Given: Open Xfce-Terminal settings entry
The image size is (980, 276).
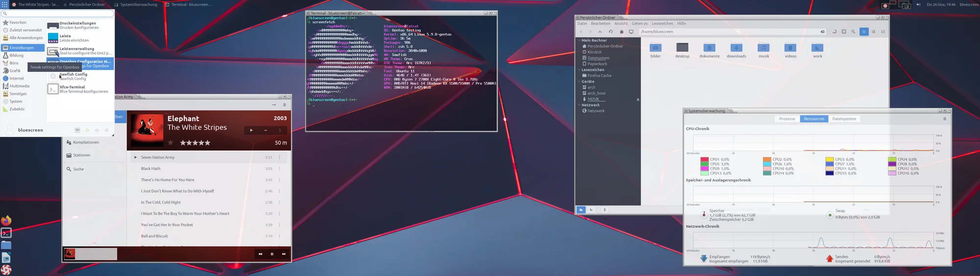Looking at the screenshot, I should pos(80,89).
